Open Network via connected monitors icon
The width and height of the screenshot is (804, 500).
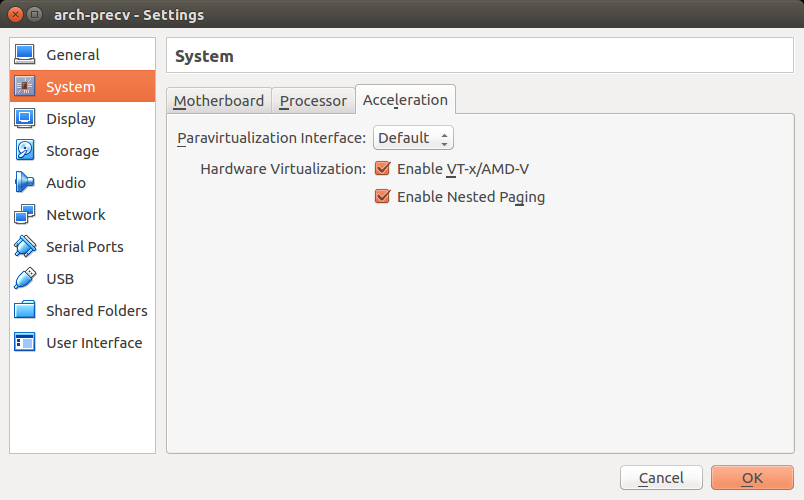tap(25, 214)
